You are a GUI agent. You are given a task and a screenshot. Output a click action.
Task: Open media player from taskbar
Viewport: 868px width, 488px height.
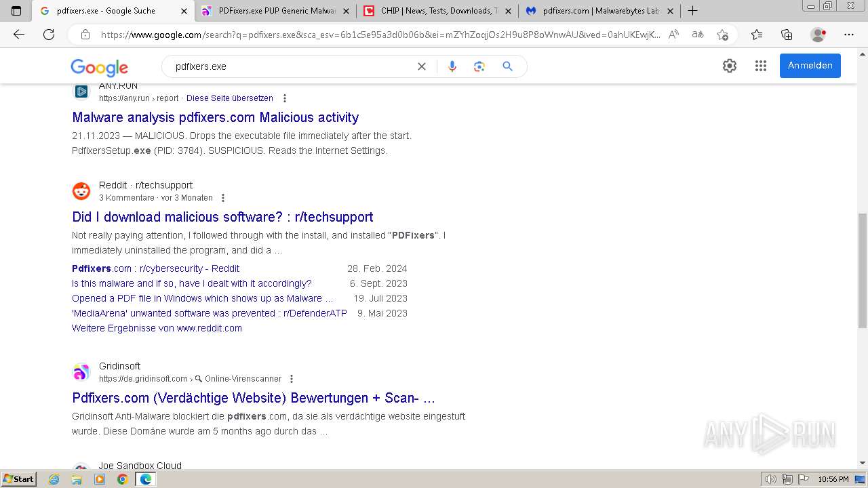pyautogui.click(x=100, y=479)
